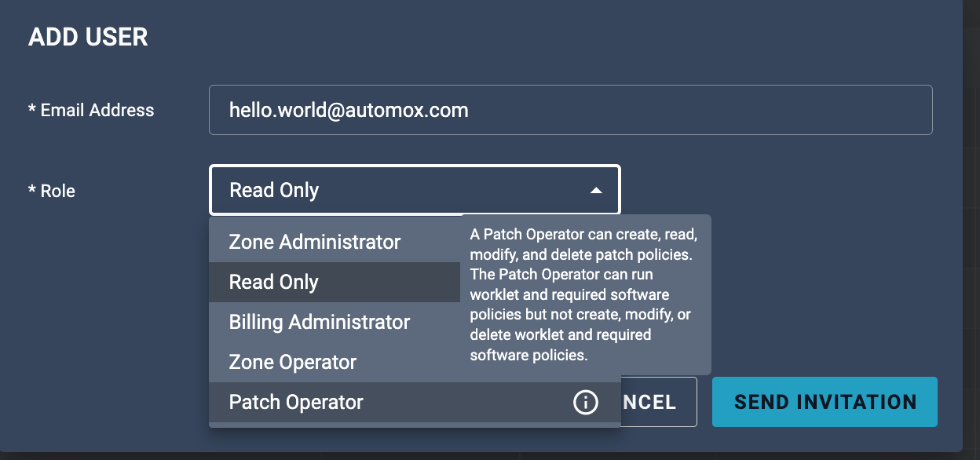
Task: Select Patch Operator role option
Action: pos(415,402)
